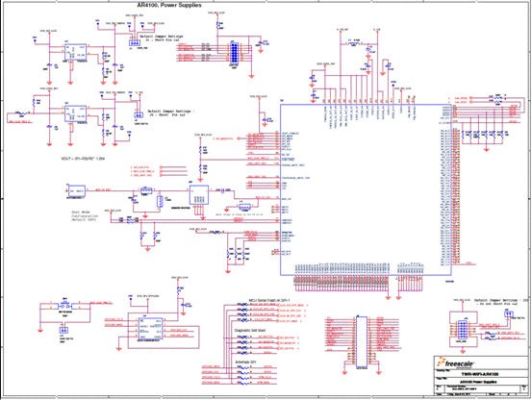Screen dimensions: 532x400
Task: Select the lower-left voltage regulator symbol
Action: pos(76,113)
